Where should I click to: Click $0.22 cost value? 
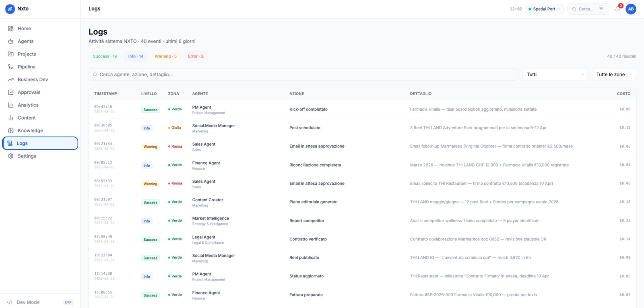click(625, 221)
